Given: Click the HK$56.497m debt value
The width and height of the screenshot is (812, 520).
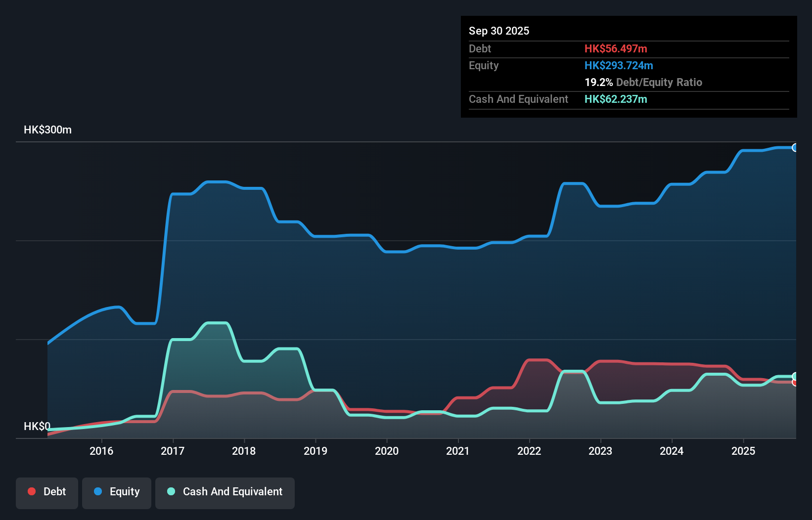Looking at the screenshot, I should [616, 48].
